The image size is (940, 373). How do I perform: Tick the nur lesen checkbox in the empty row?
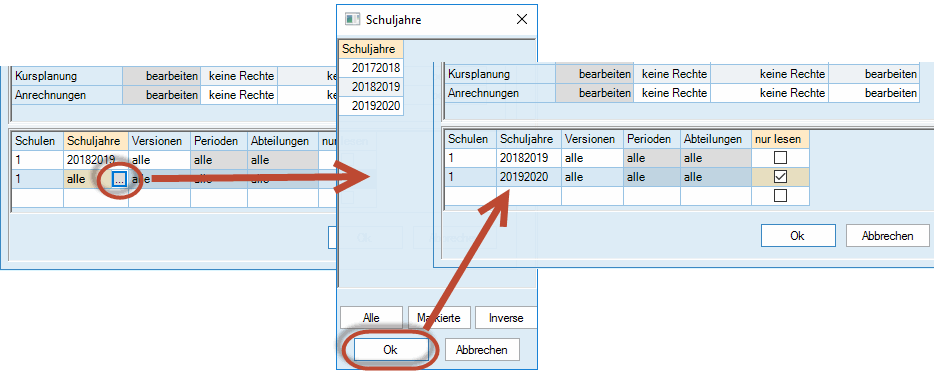pyautogui.click(x=780, y=195)
